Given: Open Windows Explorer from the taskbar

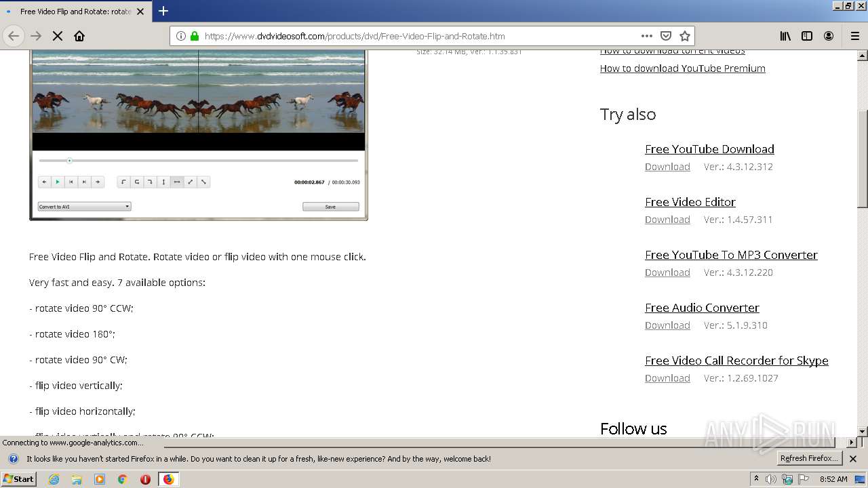Looking at the screenshot, I should click(77, 479).
